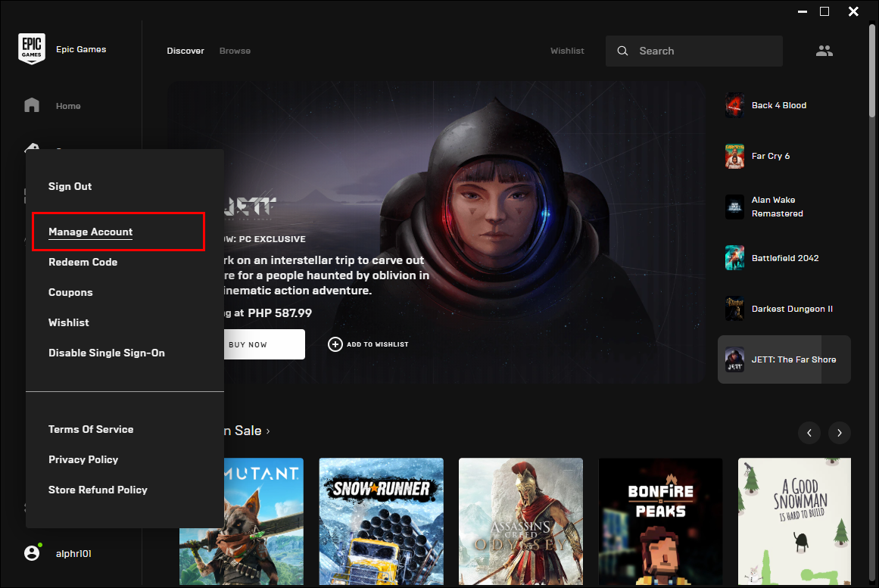Viewport: 879px width, 588px height.
Task: Select the Battlefield 2042 game icon
Action: coord(734,258)
